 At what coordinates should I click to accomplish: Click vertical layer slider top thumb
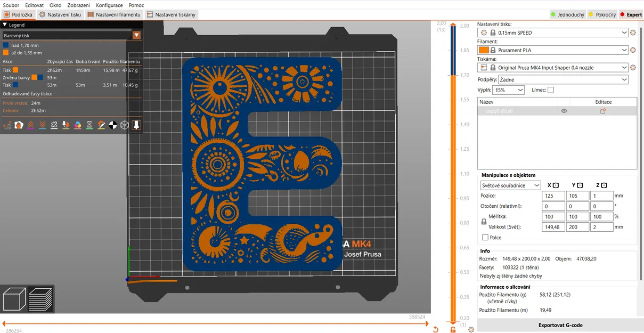pos(453,25)
